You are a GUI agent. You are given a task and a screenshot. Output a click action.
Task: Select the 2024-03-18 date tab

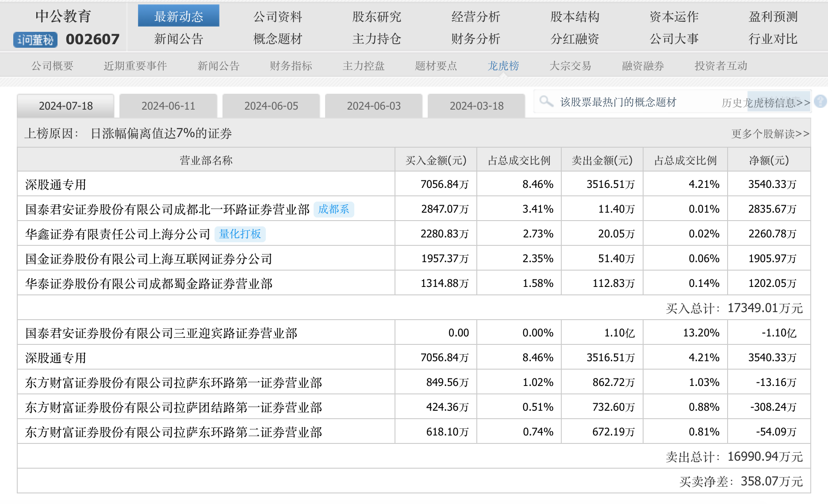[476, 106]
